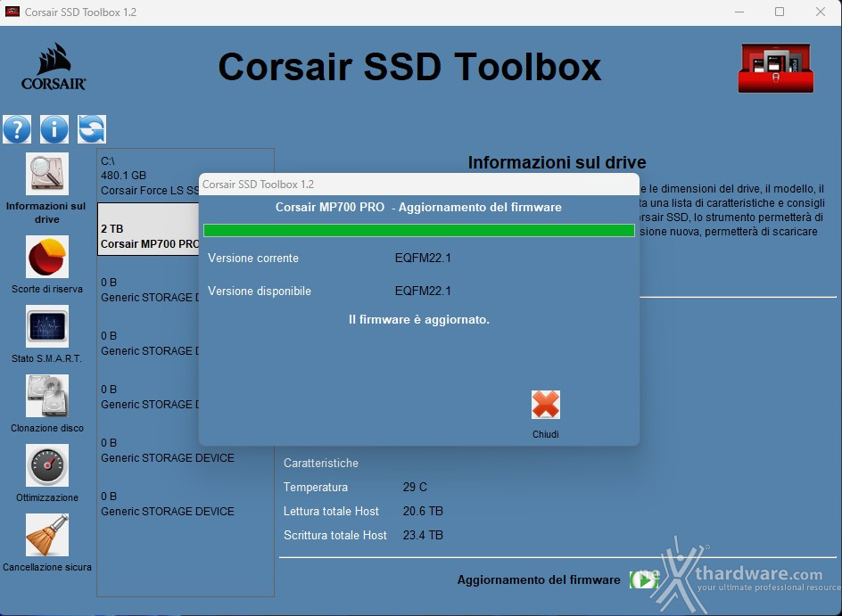Open Cancellazione sicura broom icon

pos(47,535)
